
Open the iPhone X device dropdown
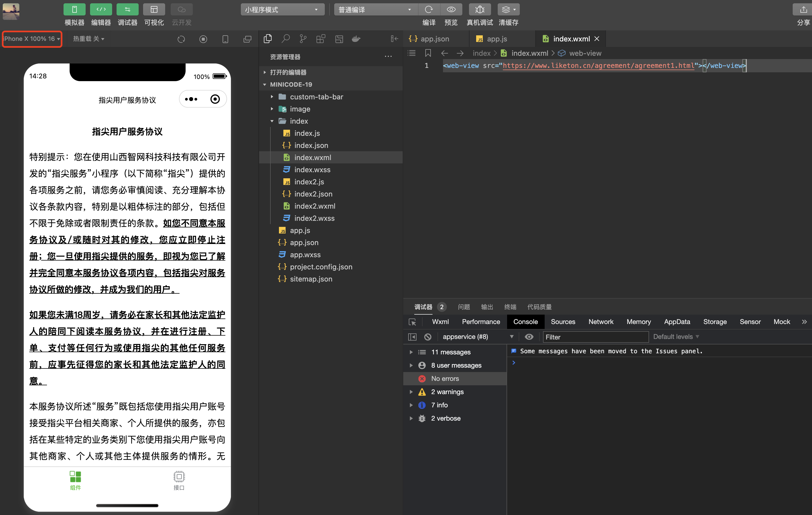[32, 39]
